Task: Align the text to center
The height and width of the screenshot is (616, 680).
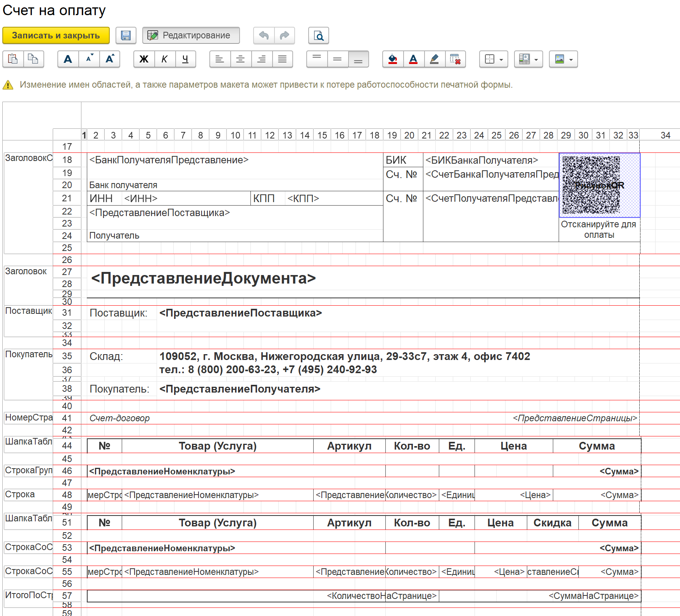Action: 240,59
